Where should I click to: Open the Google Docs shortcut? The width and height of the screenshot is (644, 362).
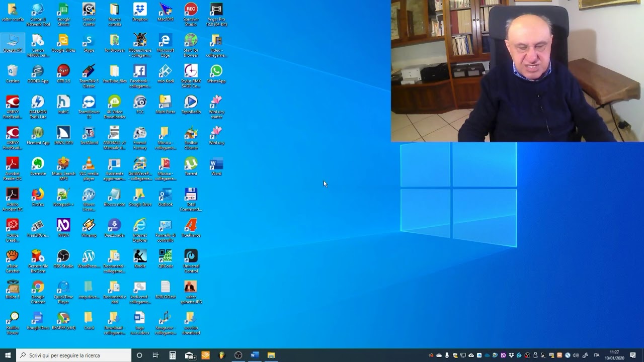coord(38,320)
